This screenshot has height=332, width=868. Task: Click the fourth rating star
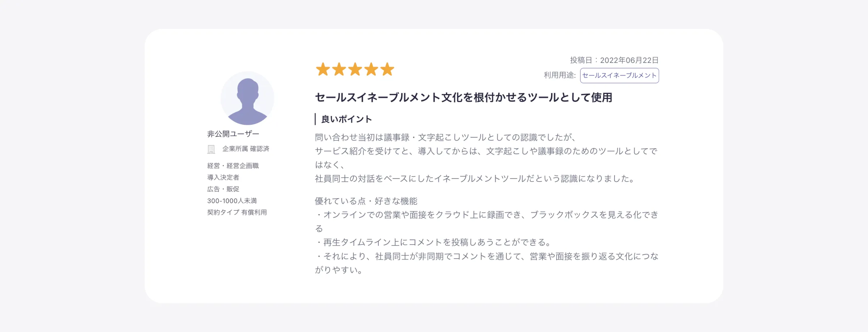pyautogui.click(x=371, y=69)
